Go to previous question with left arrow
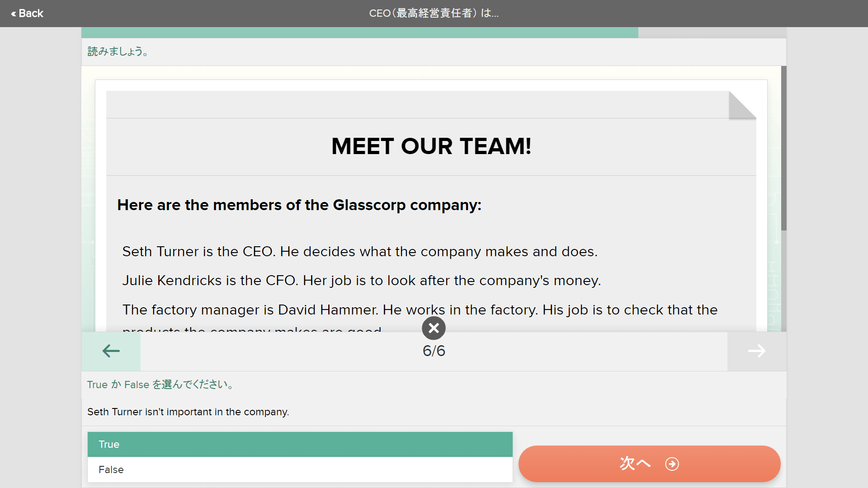868x488 pixels. point(111,351)
